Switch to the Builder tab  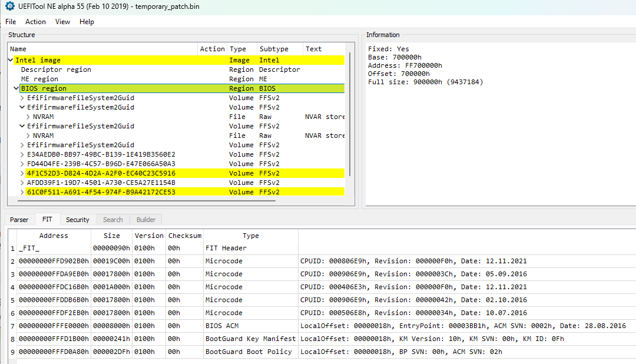(x=146, y=220)
